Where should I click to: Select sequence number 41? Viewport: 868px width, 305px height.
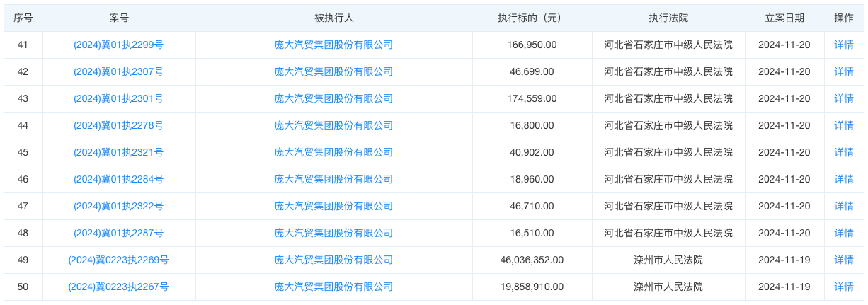click(x=23, y=45)
